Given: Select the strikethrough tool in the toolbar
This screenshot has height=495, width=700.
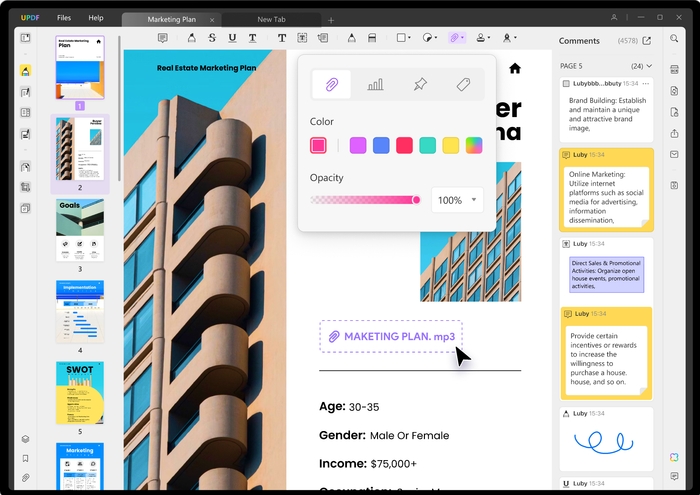Looking at the screenshot, I should coord(212,38).
